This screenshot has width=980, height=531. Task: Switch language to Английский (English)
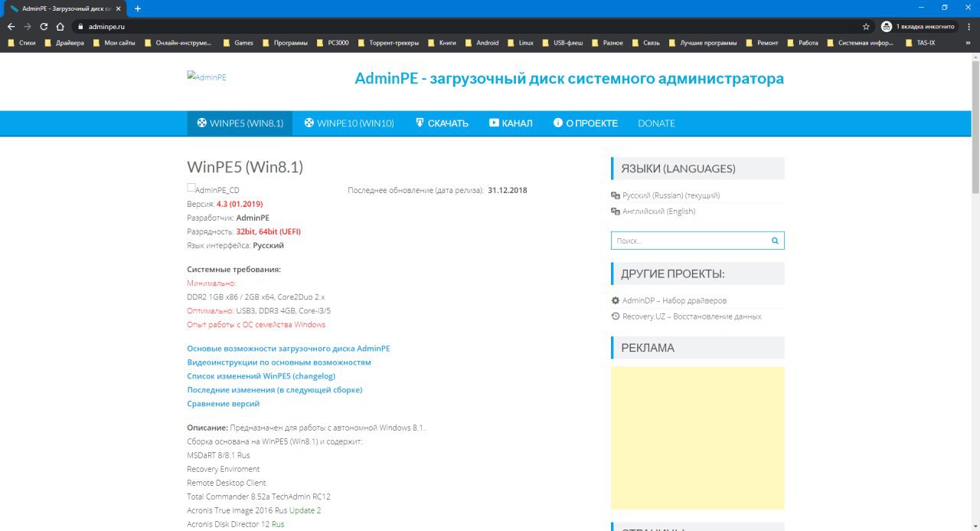[x=653, y=211]
